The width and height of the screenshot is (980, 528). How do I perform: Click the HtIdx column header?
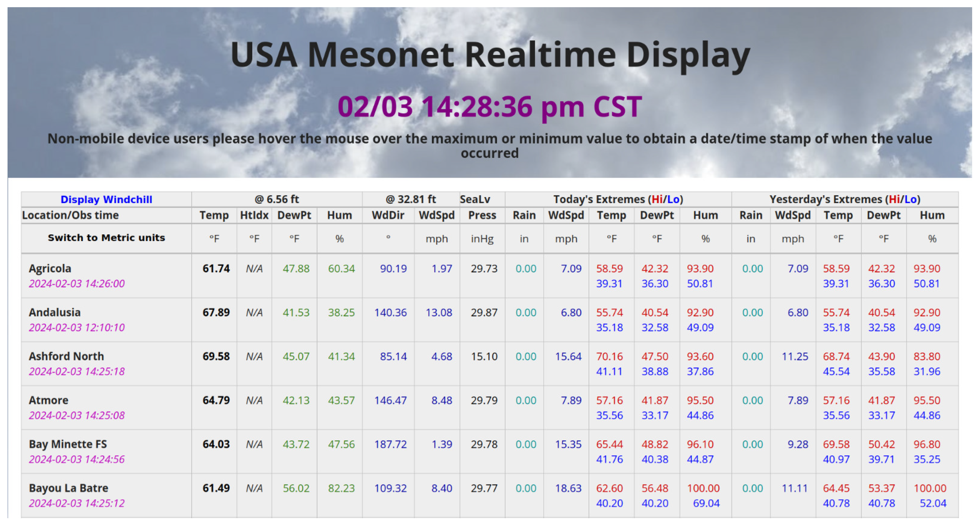click(x=254, y=215)
